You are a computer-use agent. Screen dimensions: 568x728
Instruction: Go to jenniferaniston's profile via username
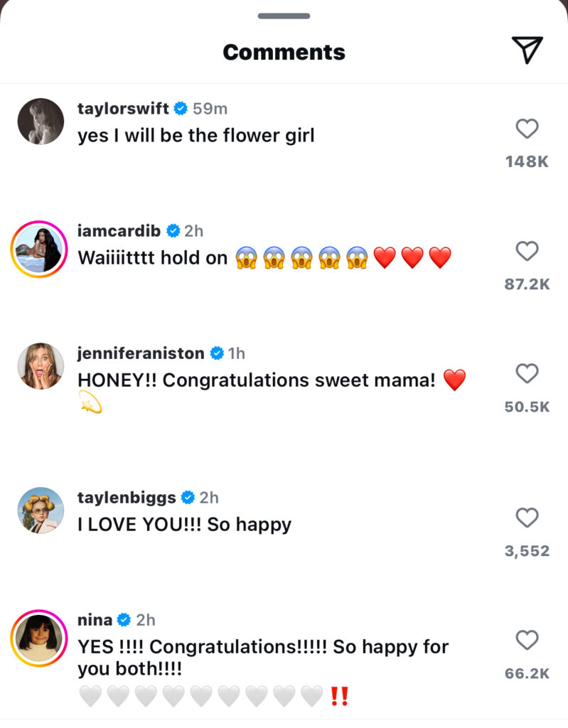[x=141, y=353]
